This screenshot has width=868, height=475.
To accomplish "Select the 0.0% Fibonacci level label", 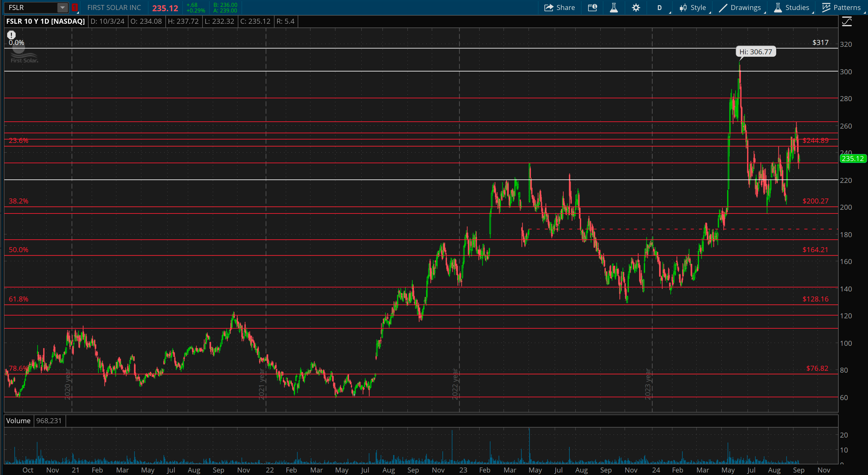I will [x=17, y=42].
